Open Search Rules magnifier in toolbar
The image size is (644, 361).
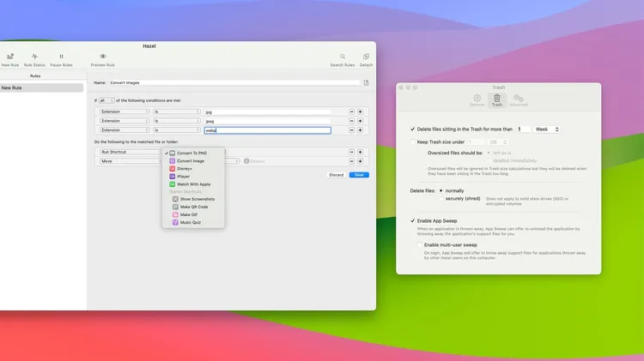[343, 57]
